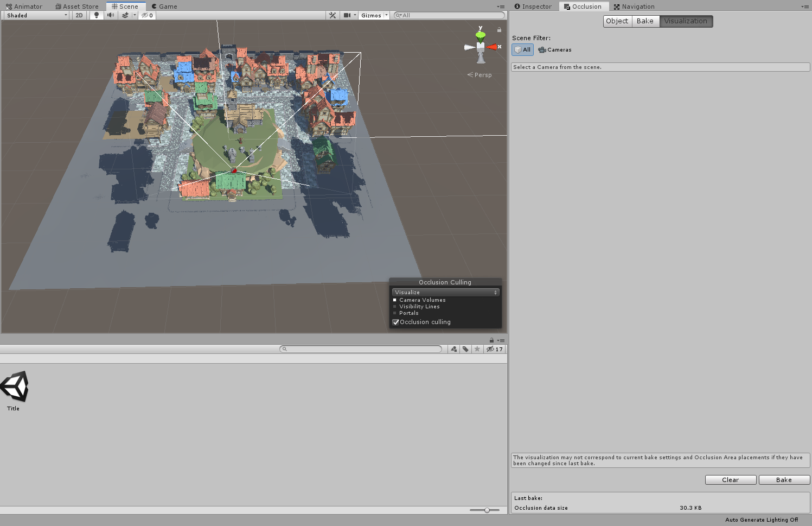
Task: Open scene effects dropdown arrow
Action: [x=135, y=15]
